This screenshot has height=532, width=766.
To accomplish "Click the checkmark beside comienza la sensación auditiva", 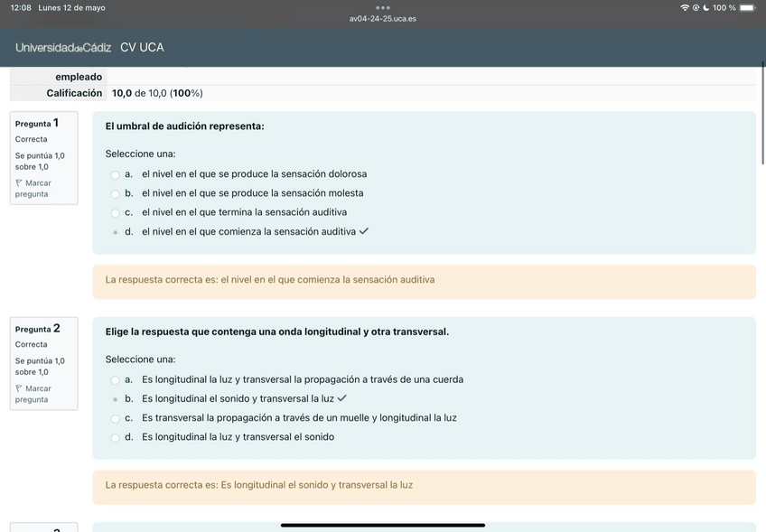I will pos(364,231).
